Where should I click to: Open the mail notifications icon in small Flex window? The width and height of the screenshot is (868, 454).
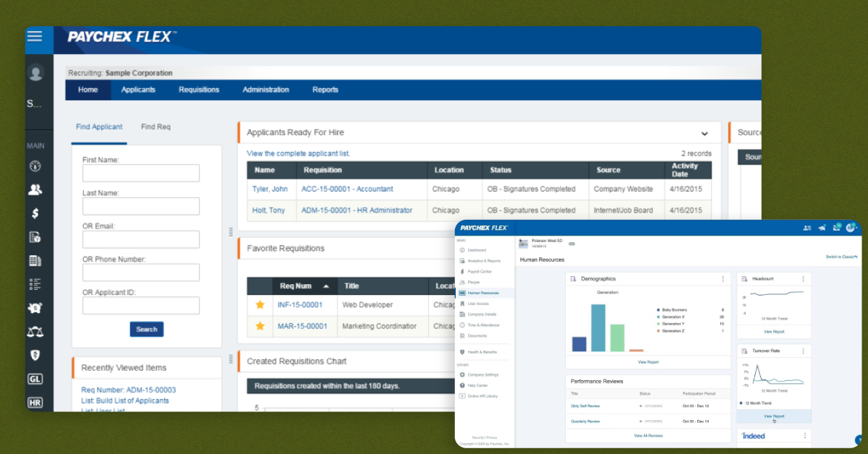click(836, 228)
